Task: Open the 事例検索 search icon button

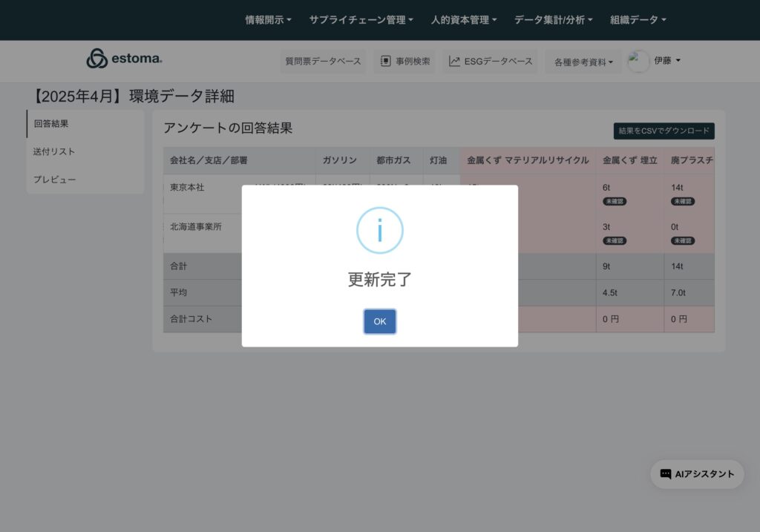Action: (386, 62)
